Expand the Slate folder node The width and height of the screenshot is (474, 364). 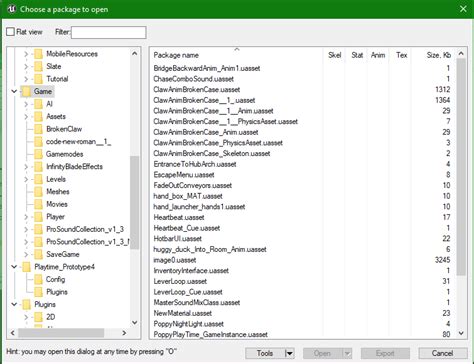point(26,66)
